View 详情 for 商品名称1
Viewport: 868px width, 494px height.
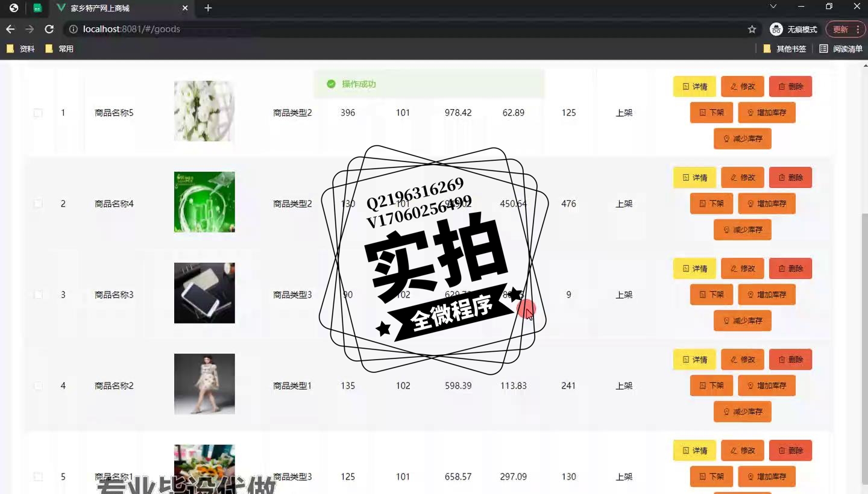pos(694,450)
